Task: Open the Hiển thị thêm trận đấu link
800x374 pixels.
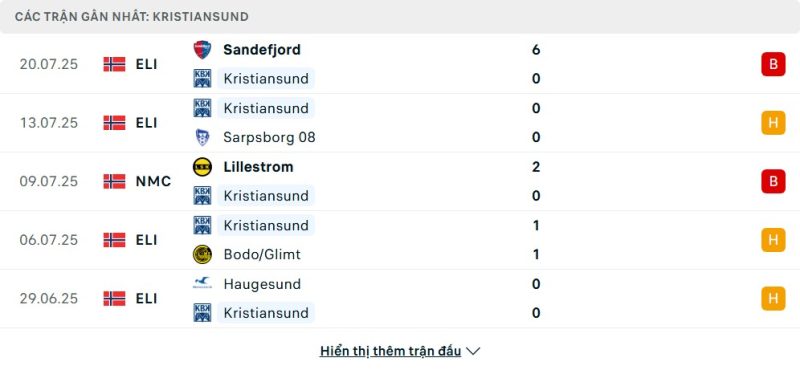Action: [390, 351]
